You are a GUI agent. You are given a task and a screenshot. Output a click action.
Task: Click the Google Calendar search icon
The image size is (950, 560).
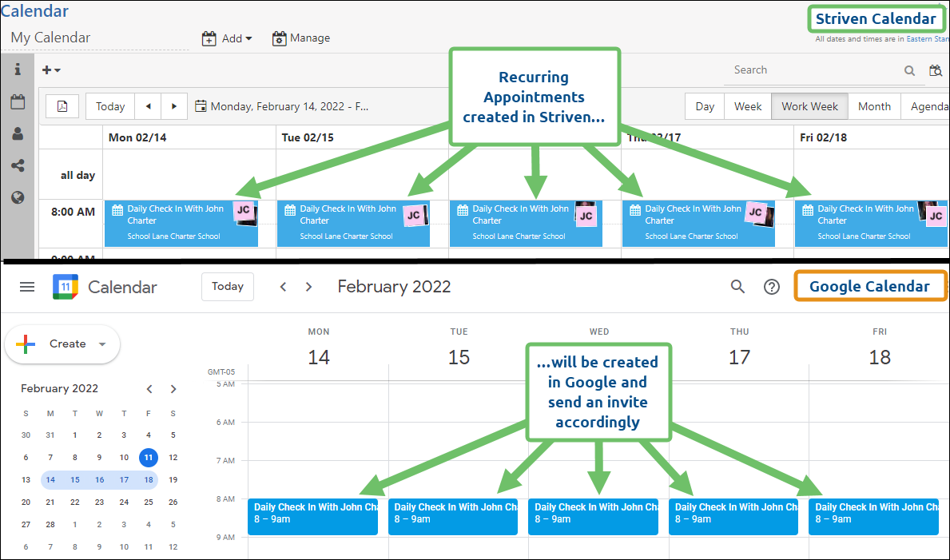click(x=737, y=287)
